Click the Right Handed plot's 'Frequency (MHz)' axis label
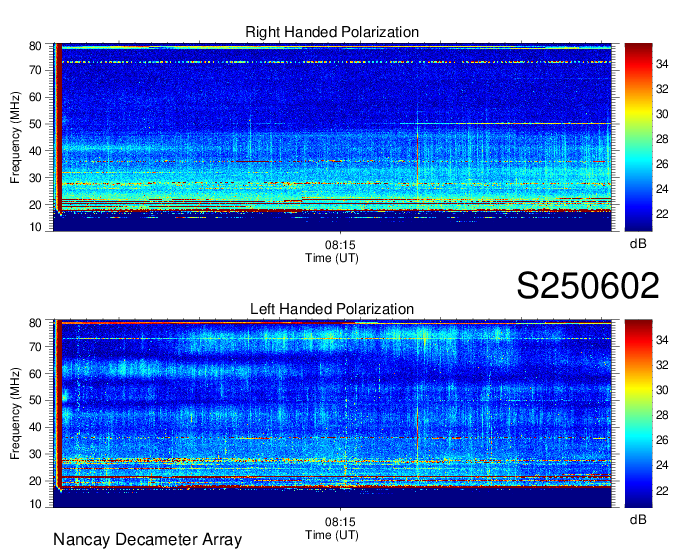This screenshot has width=680, height=552. coord(15,137)
